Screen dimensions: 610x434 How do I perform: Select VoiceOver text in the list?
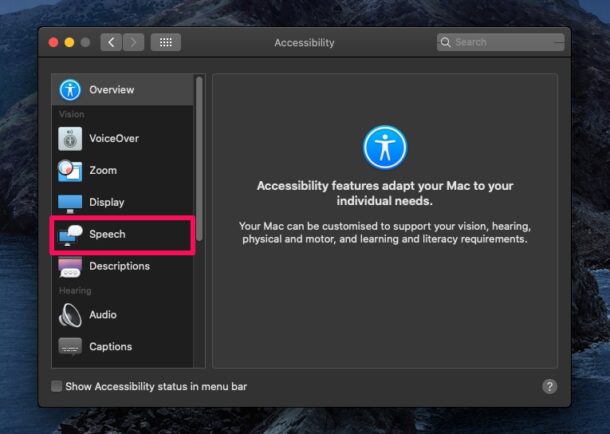click(x=114, y=138)
